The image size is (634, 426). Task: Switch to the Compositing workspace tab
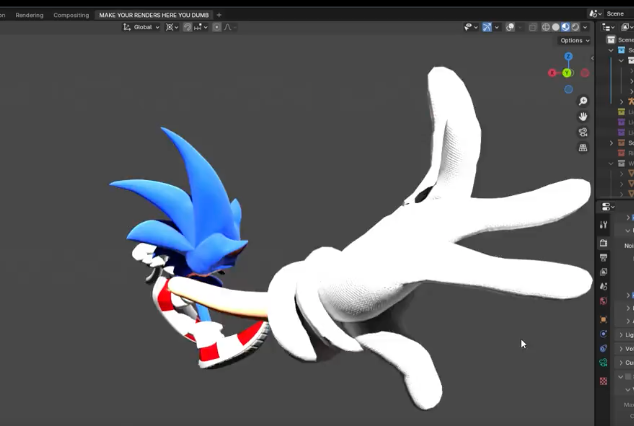[x=71, y=15]
